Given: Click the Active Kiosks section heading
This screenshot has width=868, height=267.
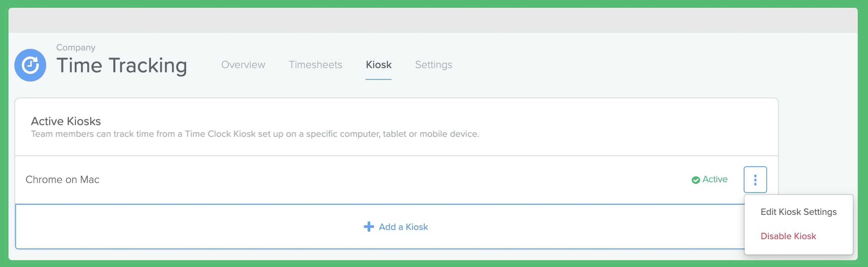Looking at the screenshot, I should (x=65, y=121).
